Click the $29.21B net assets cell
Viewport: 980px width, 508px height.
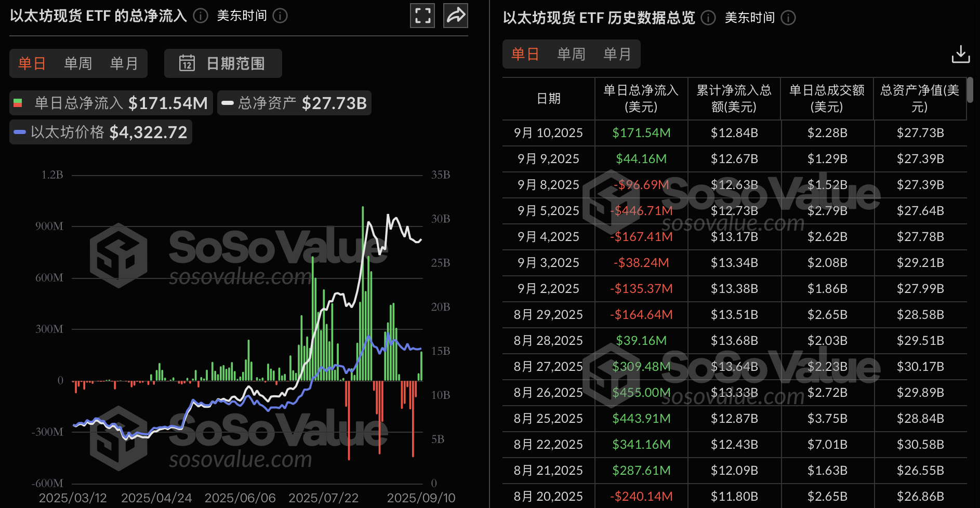click(920, 263)
